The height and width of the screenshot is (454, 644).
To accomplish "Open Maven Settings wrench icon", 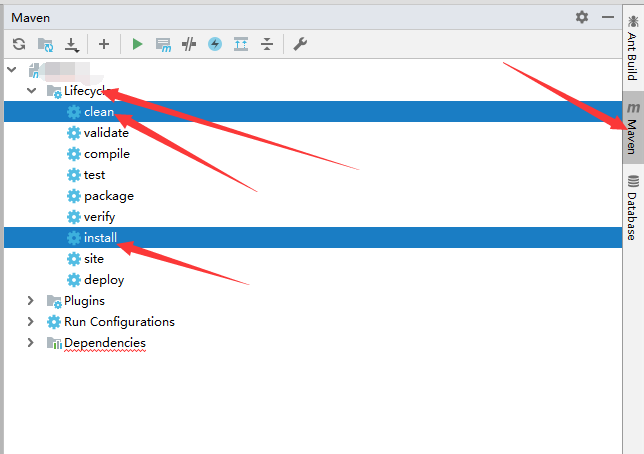I will point(300,44).
